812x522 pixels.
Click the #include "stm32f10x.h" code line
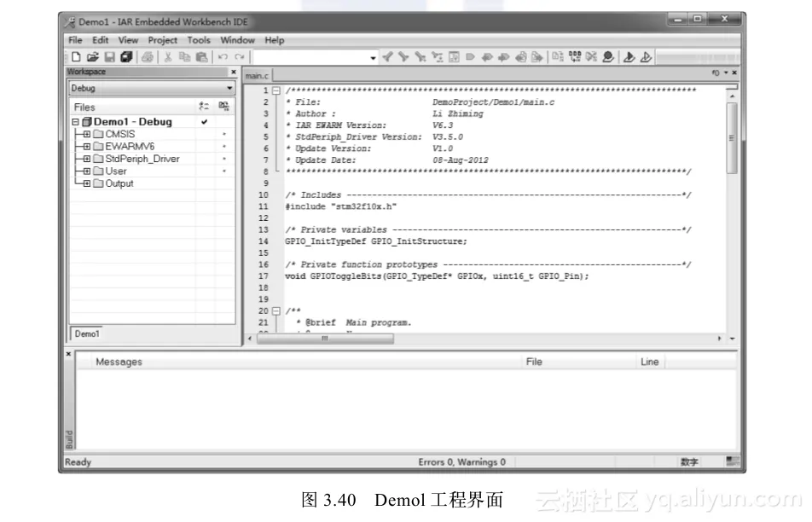341,206
